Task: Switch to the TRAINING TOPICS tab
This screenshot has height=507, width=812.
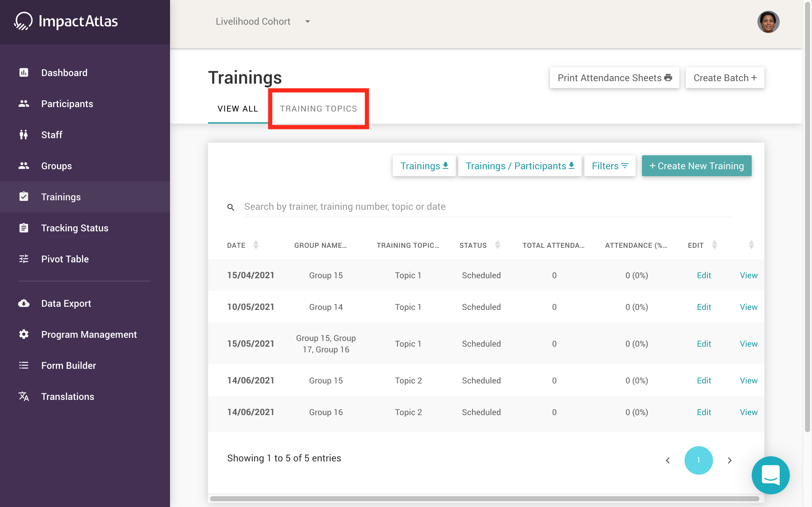Action: [x=318, y=108]
